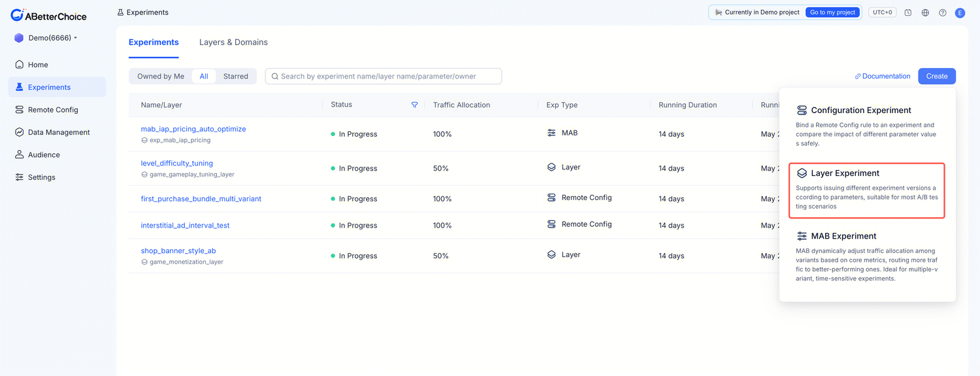Click layer stack icon beside exp_mab_iap_pricing
Screen dimensions: 980x376
144,140
